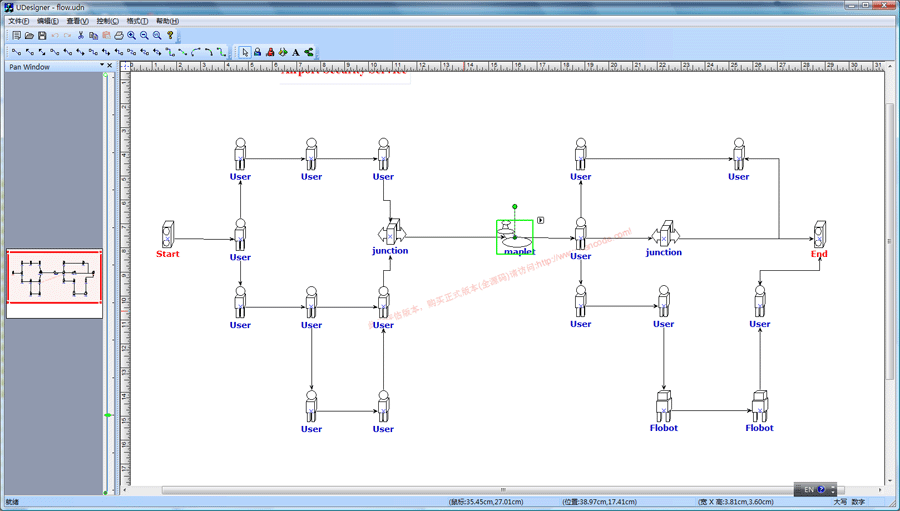Open the 文件(F) menu
Image resolution: width=900 pixels, height=511 pixels.
tap(19, 21)
